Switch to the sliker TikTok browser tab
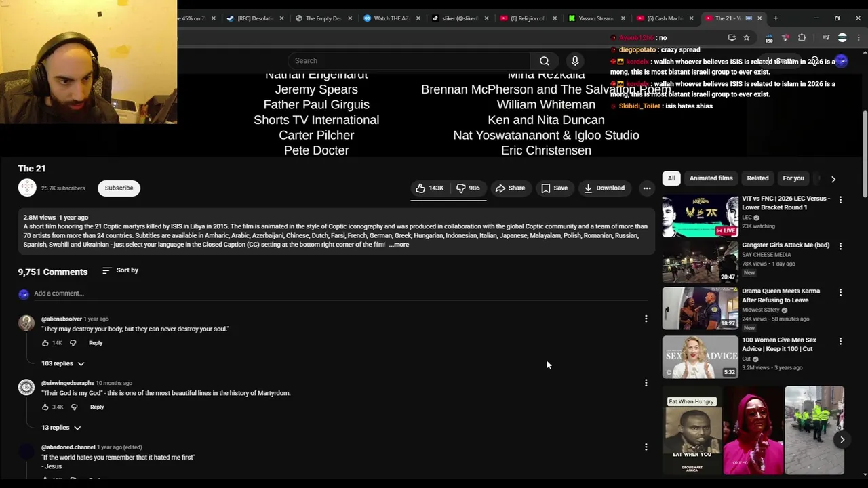 point(460,18)
